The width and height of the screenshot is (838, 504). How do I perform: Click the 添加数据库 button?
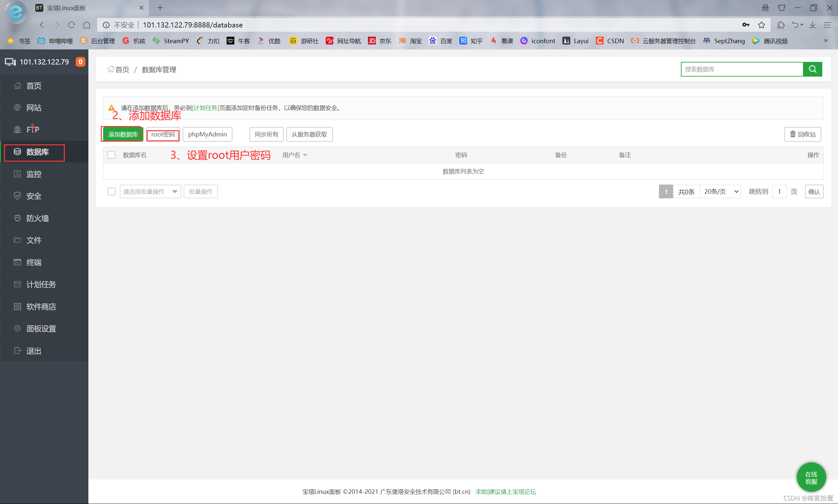[x=123, y=135]
